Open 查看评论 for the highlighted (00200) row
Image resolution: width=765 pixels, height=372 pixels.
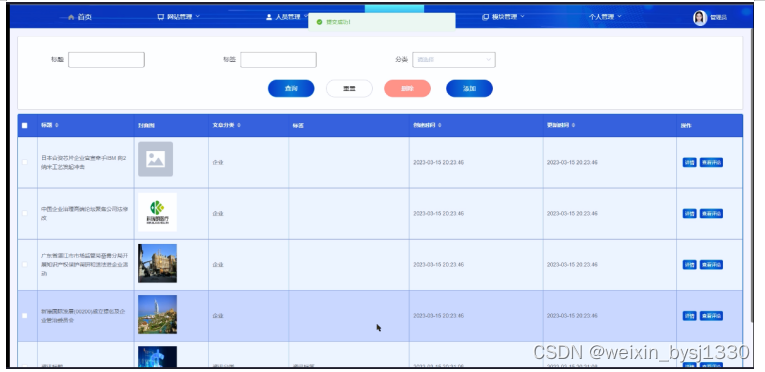pyautogui.click(x=711, y=316)
